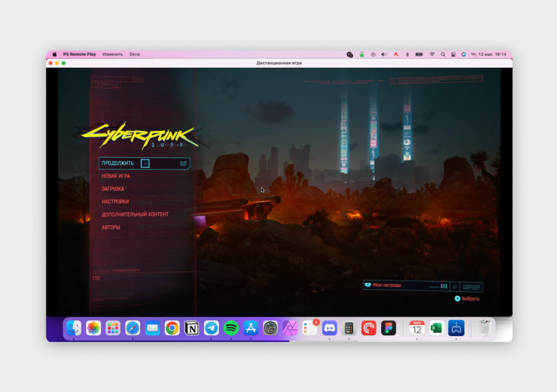Click the green lock menu bar icon
557x392 pixels.
361,54
